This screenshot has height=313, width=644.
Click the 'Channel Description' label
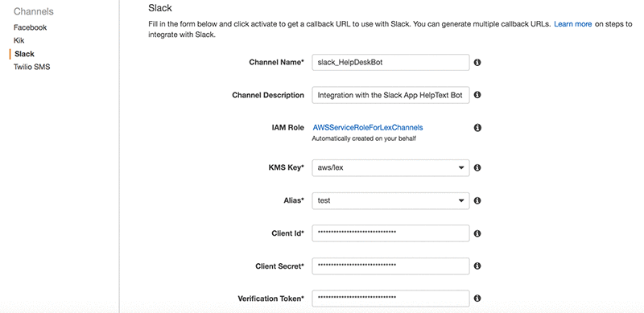tap(268, 95)
